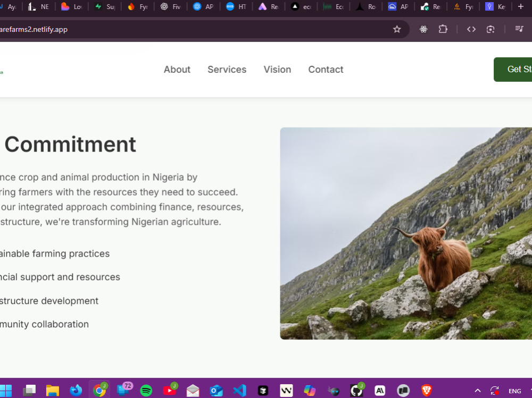The image size is (532, 398).
Task: Click the sync status tray icon
Action: 495,391
